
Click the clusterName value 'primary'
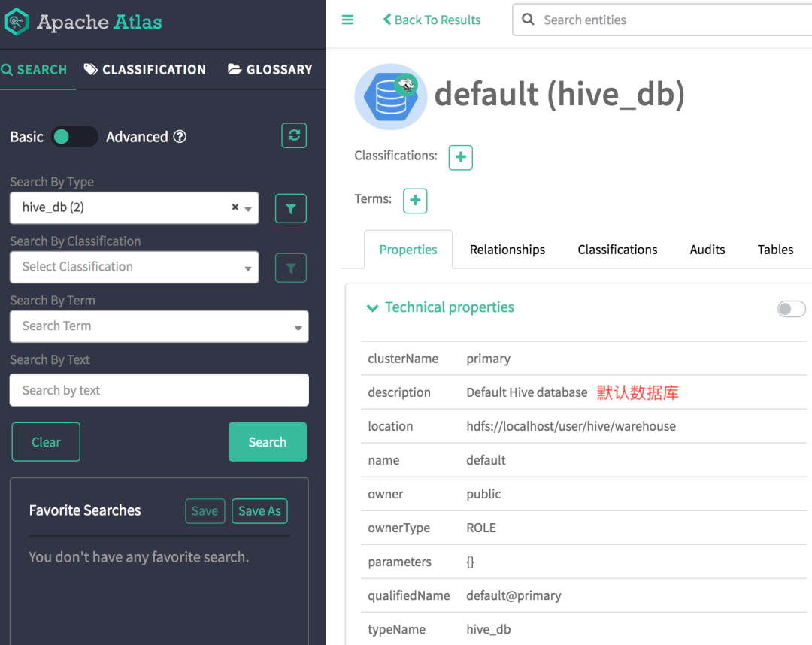click(x=489, y=359)
